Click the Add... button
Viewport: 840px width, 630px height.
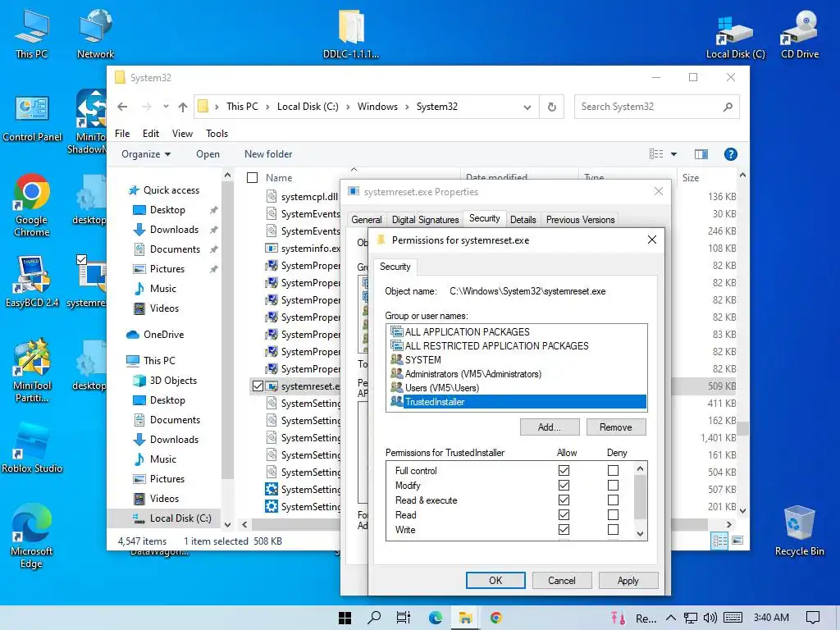[550, 427]
